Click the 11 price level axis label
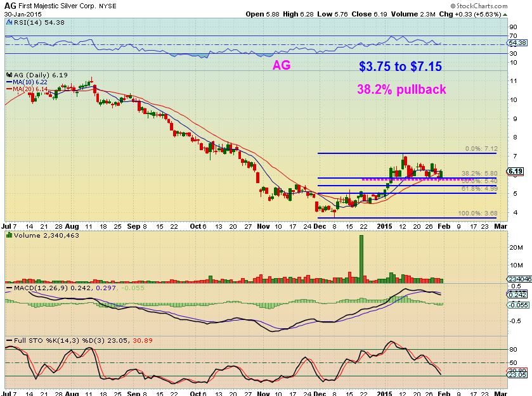This screenshot has height=396, width=532. (514, 81)
